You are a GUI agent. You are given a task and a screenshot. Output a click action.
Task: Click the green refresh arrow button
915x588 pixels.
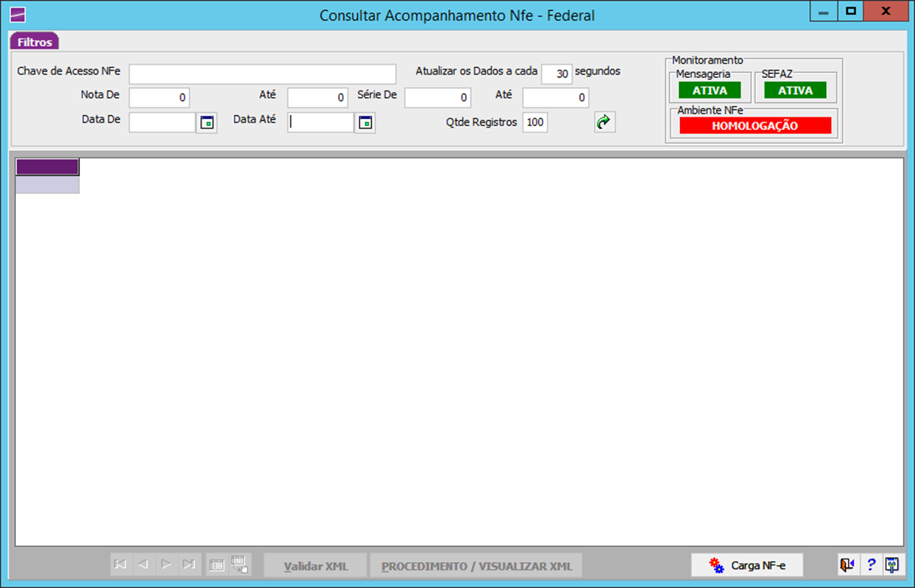[604, 122]
